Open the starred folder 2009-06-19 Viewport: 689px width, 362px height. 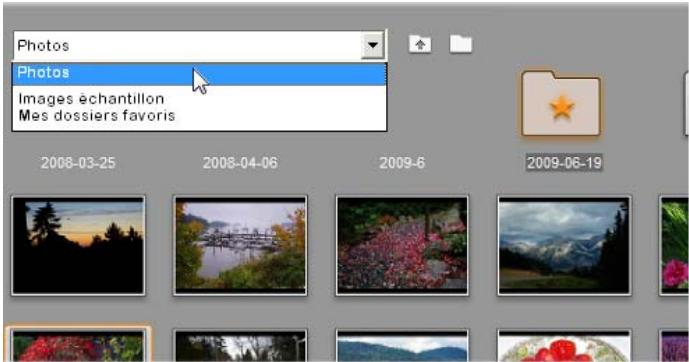tap(561, 103)
